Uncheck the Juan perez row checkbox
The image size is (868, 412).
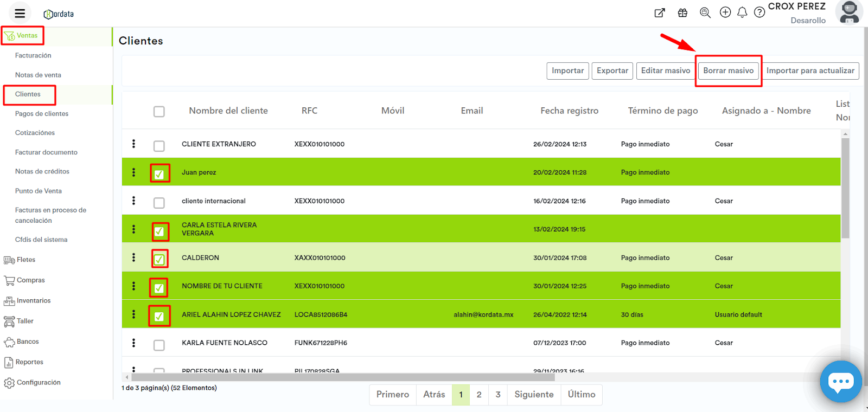pos(159,174)
